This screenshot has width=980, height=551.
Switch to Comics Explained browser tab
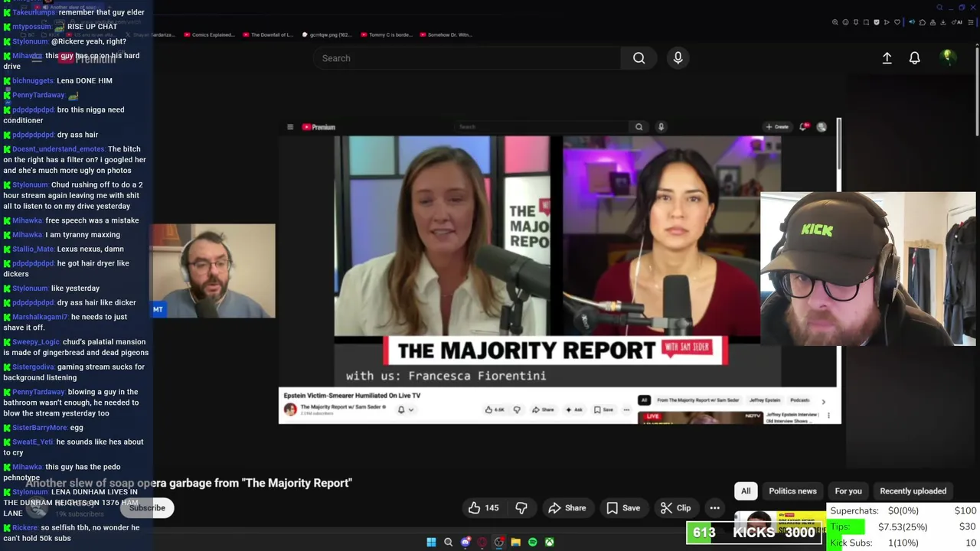point(209,34)
